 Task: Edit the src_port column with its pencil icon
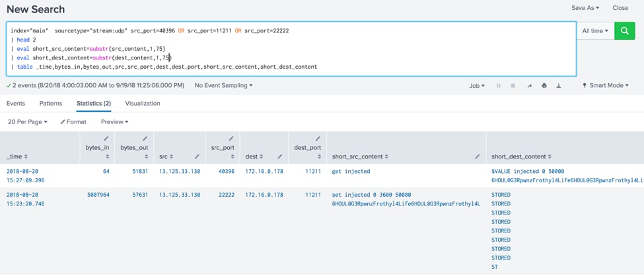231,139
